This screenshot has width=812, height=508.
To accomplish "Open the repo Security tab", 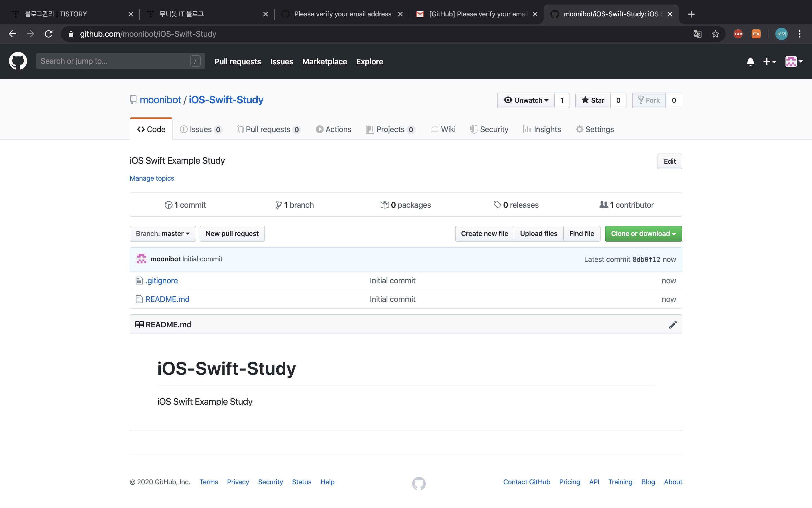I will [x=489, y=129].
